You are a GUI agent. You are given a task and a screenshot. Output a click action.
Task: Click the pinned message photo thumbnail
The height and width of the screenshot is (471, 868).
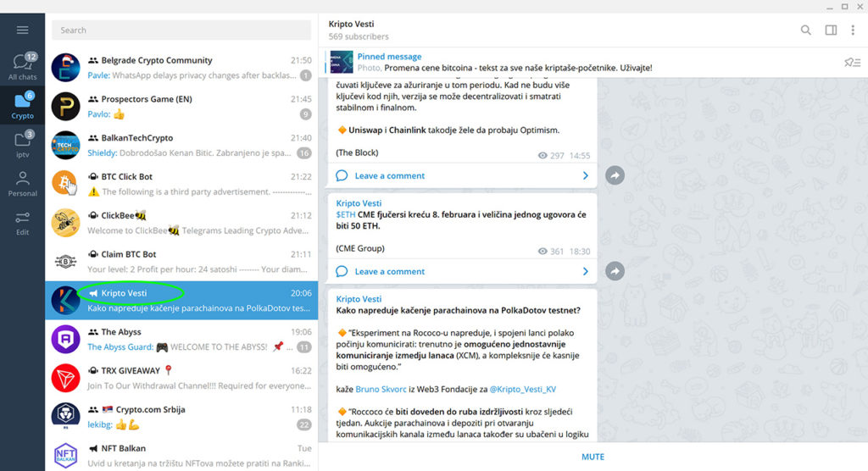pos(341,62)
